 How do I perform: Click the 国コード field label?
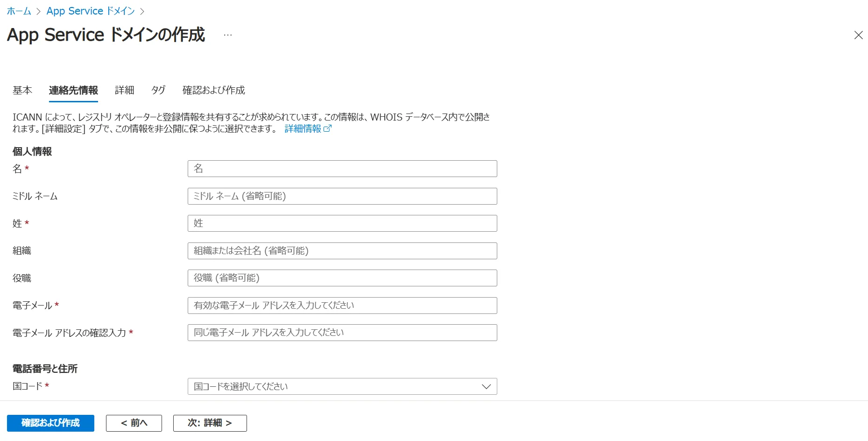(28, 386)
